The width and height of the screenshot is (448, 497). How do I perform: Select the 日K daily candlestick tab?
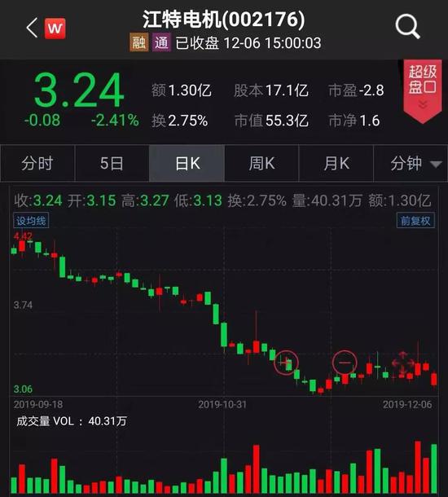pos(187,163)
